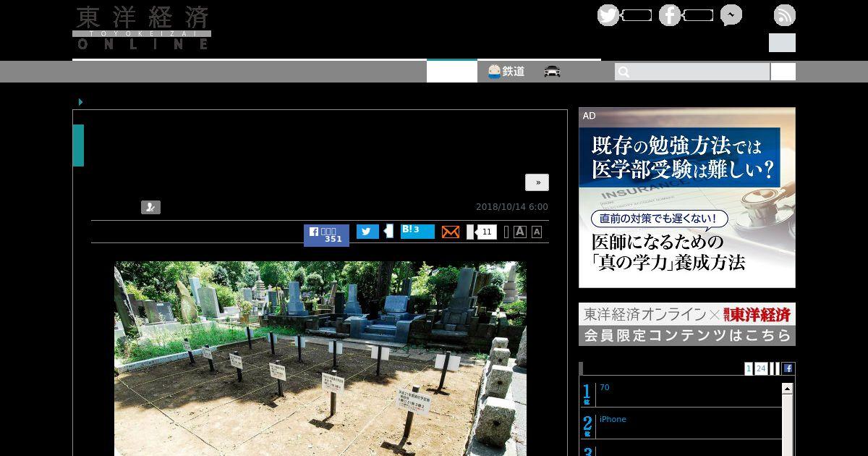The image size is (868, 456).
Task: Switch ranking to the 24 hour tab
Action: pyautogui.click(x=761, y=368)
